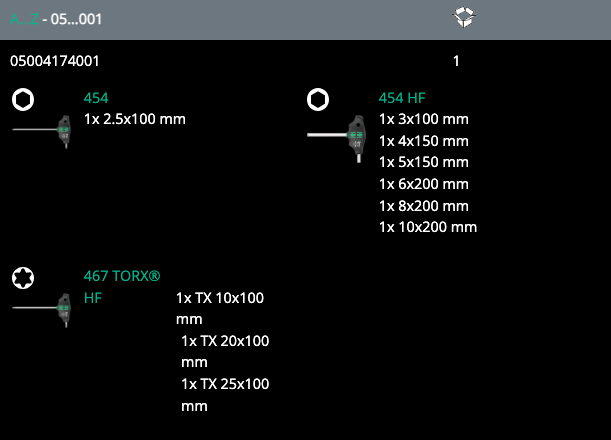Open the 467 TORX® product link
Screen dimensions: 611x440
click(121, 275)
